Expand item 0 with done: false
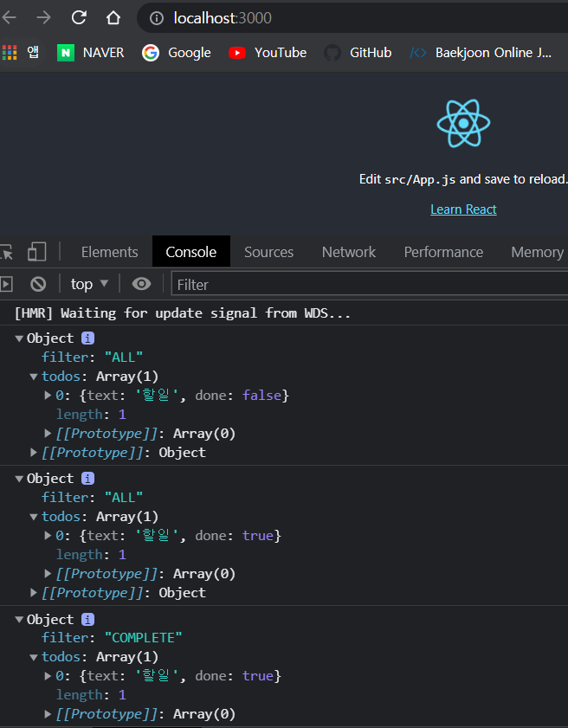The width and height of the screenshot is (568, 728). point(48,396)
